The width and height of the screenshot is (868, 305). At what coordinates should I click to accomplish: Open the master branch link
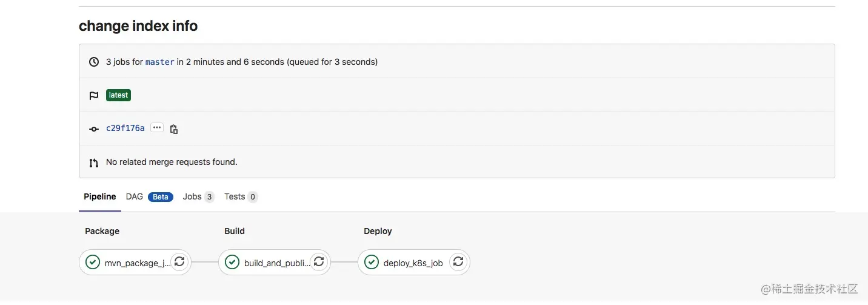tap(160, 62)
